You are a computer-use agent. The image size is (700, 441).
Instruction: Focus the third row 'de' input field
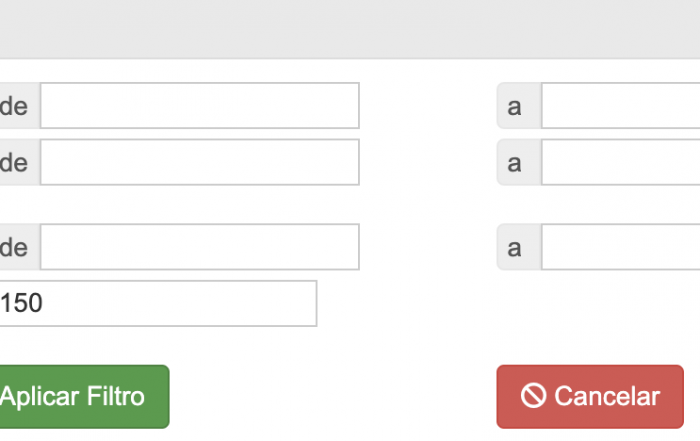(x=200, y=247)
